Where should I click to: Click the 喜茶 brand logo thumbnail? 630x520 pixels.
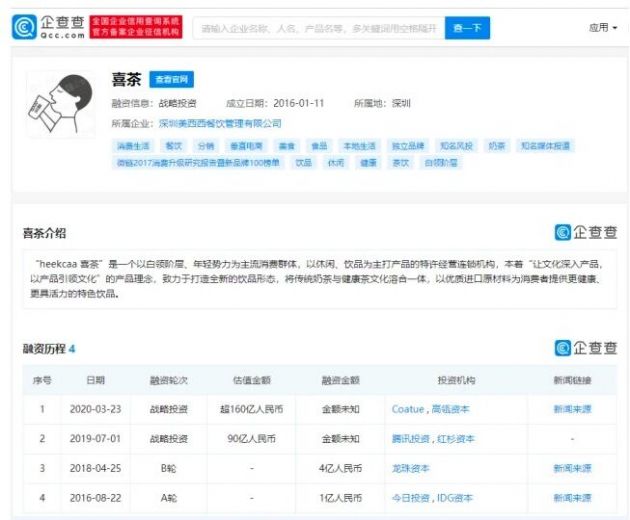61,105
